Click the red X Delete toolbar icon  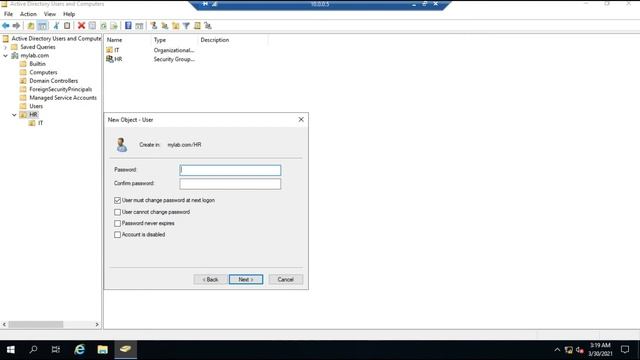[x=81, y=26]
